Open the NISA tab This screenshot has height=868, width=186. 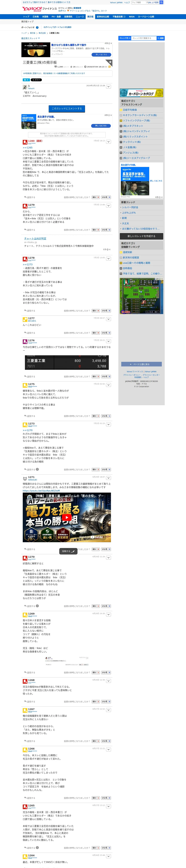coord(132,16)
